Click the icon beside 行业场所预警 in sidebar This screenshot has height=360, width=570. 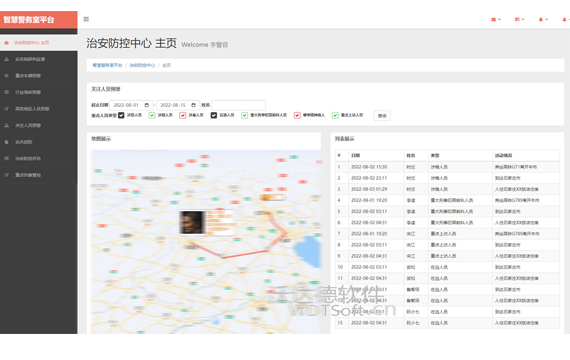coord(7,92)
